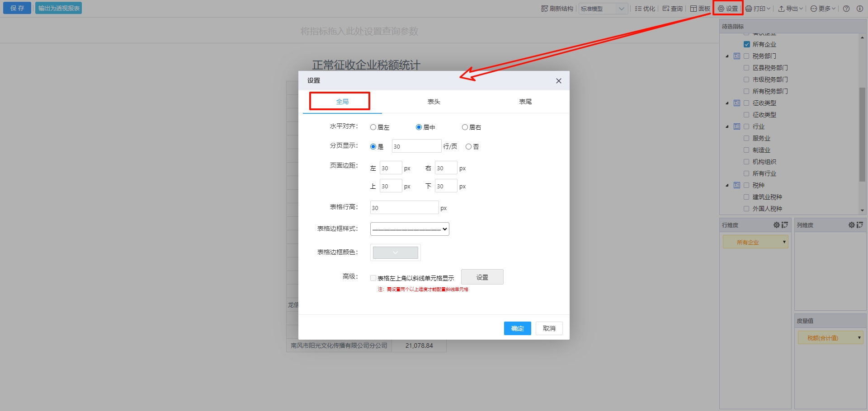This screenshot has height=411, width=868.
Task: Click the help question mark icon
Action: [x=846, y=9]
